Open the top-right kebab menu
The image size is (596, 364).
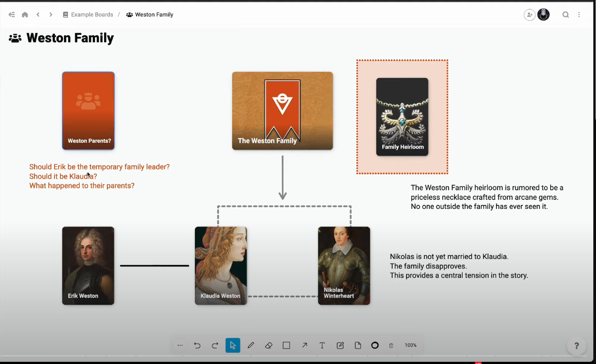579,15
